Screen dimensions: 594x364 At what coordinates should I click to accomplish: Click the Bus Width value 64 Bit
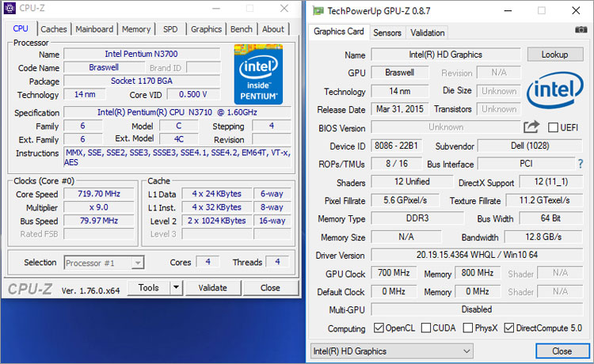coord(550,218)
